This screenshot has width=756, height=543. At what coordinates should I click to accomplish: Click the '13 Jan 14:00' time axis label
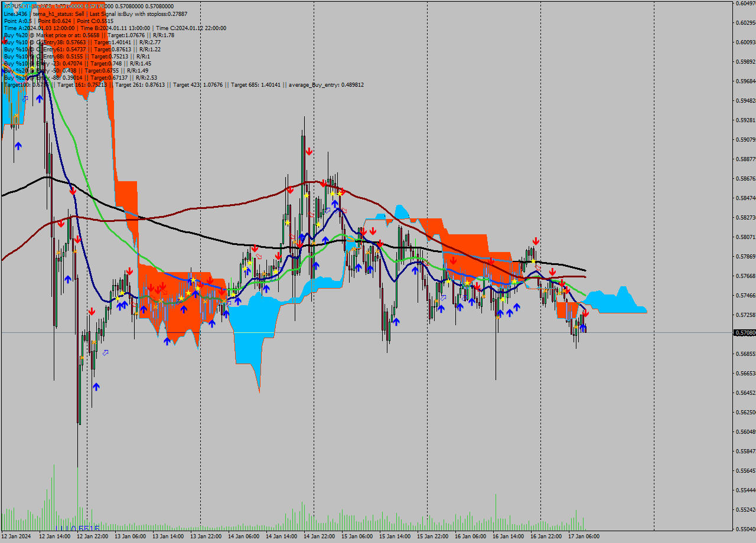pyautogui.click(x=168, y=537)
